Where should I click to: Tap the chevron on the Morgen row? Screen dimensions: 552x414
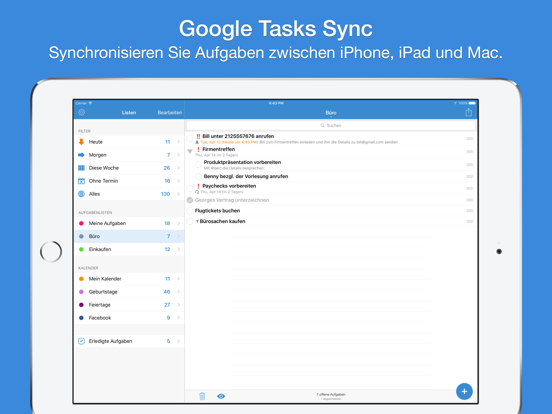pyautogui.click(x=178, y=155)
